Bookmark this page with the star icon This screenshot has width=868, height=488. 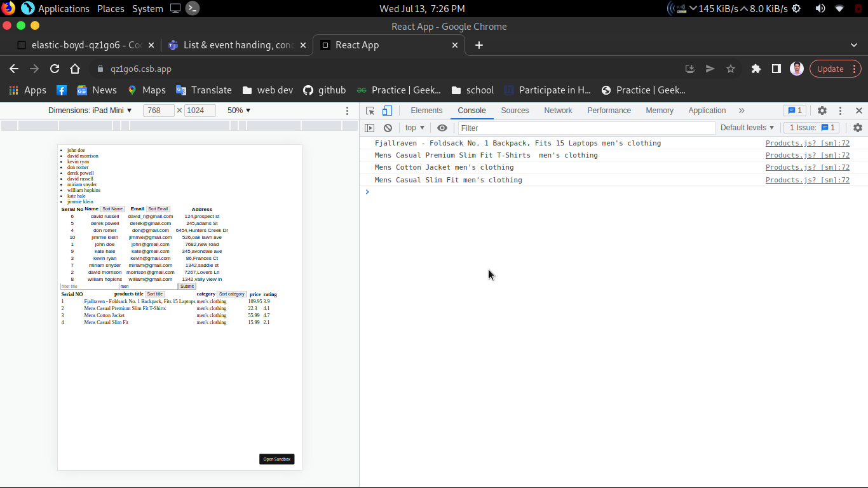pos(731,69)
